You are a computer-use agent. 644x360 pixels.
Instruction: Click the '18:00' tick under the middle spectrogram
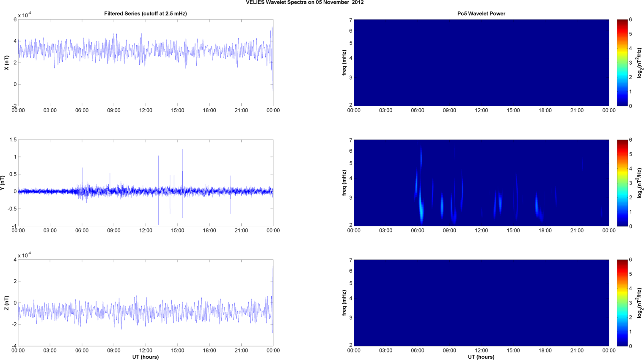(545, 231)
